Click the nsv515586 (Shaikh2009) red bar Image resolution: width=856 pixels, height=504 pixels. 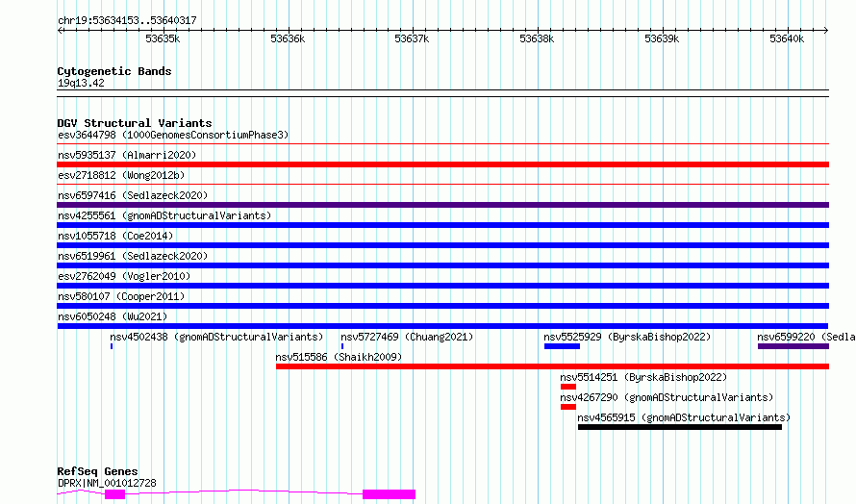pos(552,366)
